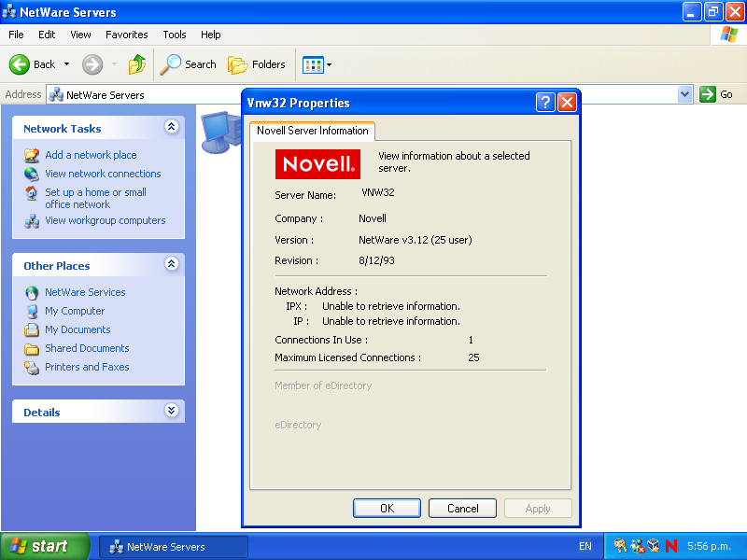Click the greyed-out Forward arrow button
The width and height of the screenshot is (747, 560).
click(92, 64)
